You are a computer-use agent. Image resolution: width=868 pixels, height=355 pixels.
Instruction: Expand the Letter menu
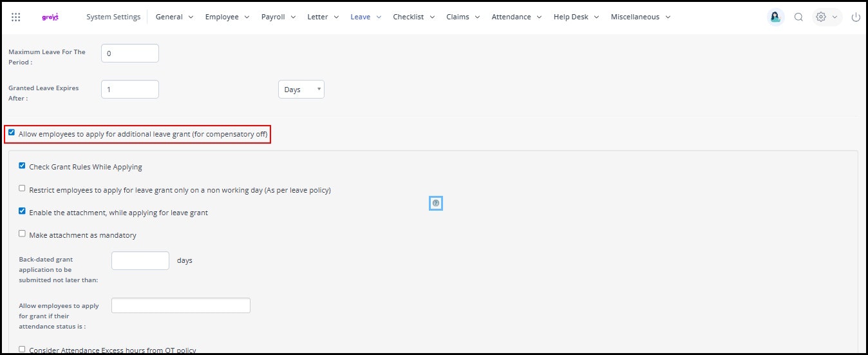coord(323,17)
